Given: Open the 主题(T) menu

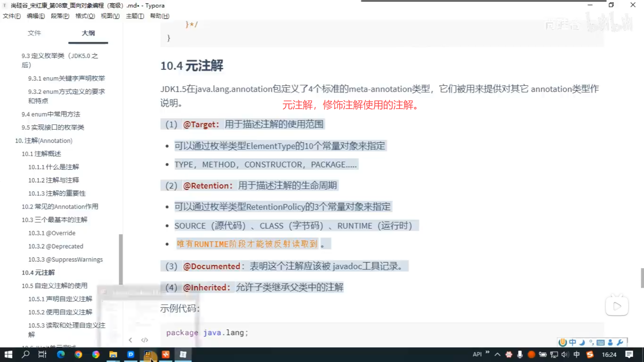Looking at the screenshot, I should (135, 16).
